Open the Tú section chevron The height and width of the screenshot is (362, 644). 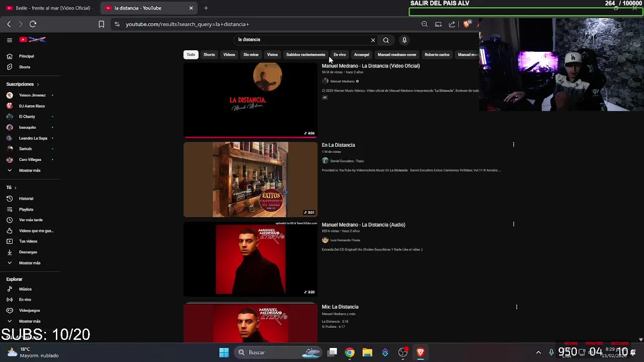(x=15, y=188)
